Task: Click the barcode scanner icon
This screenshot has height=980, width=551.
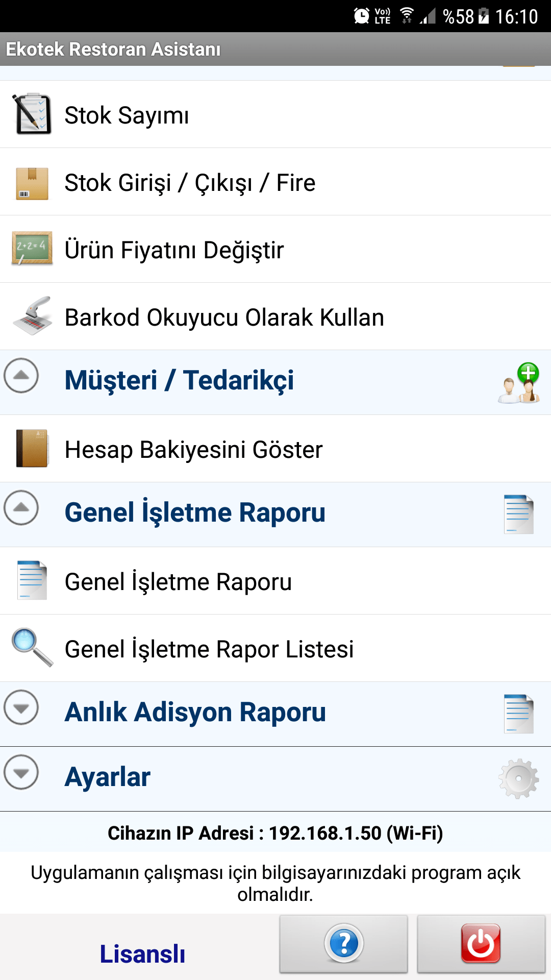Action: pos(32,316)
